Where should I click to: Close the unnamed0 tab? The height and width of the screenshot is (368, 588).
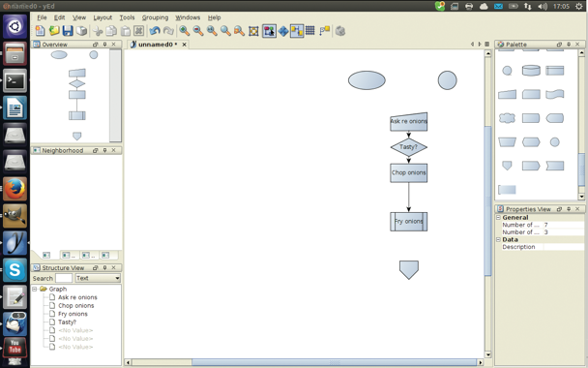184,45
